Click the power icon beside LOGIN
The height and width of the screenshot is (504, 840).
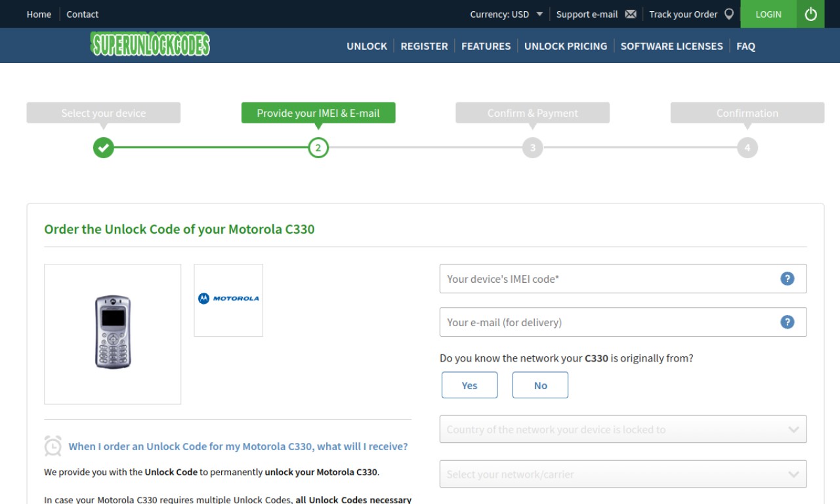point(810,14)
